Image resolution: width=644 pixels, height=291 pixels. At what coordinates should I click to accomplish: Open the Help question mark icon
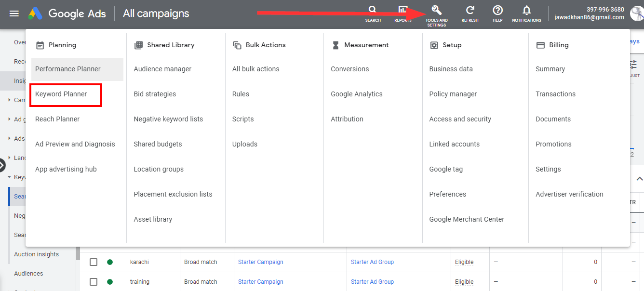pos(497,11)
